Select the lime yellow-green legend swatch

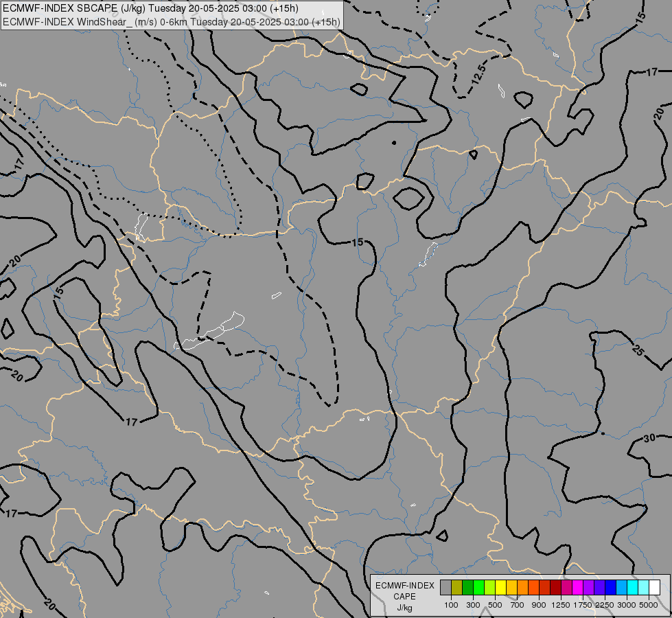[x=490, y=588]
